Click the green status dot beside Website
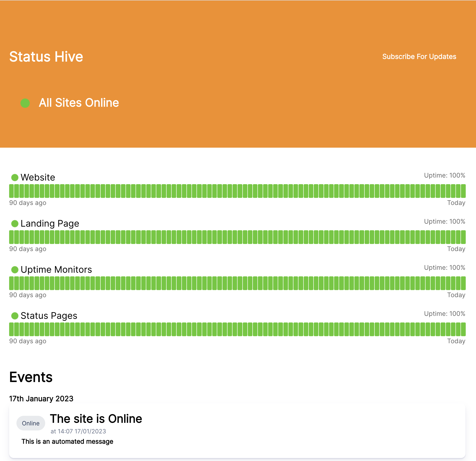476x461 pixels. pos(15,178)
